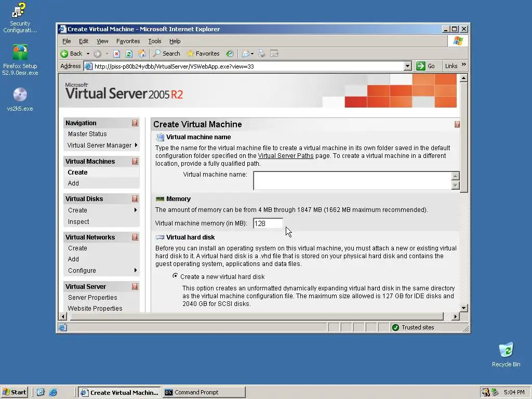
Task: Click the Virtual machine memory field
Action: [268, 223]
